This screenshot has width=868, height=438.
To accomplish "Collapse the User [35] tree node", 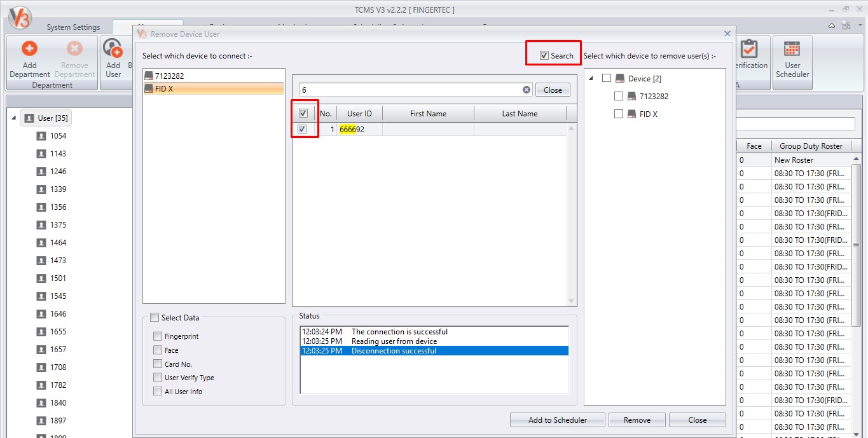I will pyautogui.click(x=14, y=118).
